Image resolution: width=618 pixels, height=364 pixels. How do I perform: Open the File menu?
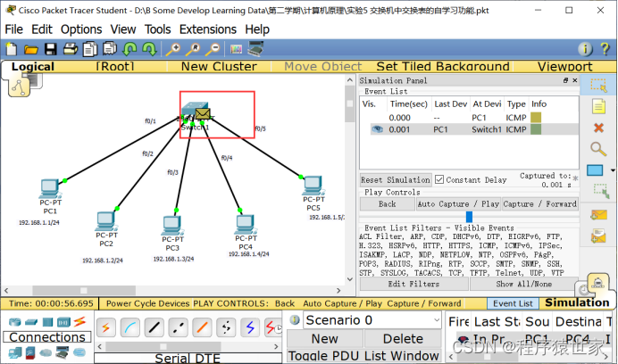tap(13, 29)
